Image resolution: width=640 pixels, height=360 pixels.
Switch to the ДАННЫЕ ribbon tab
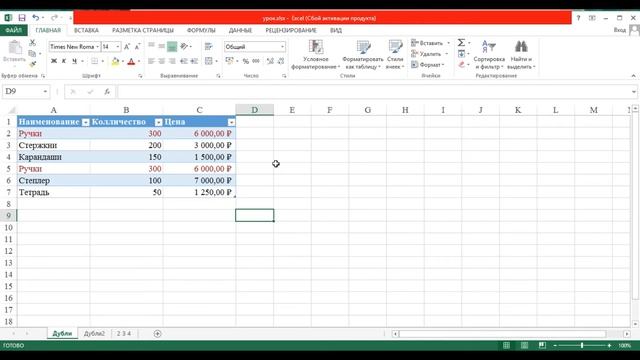click(240, 30)
